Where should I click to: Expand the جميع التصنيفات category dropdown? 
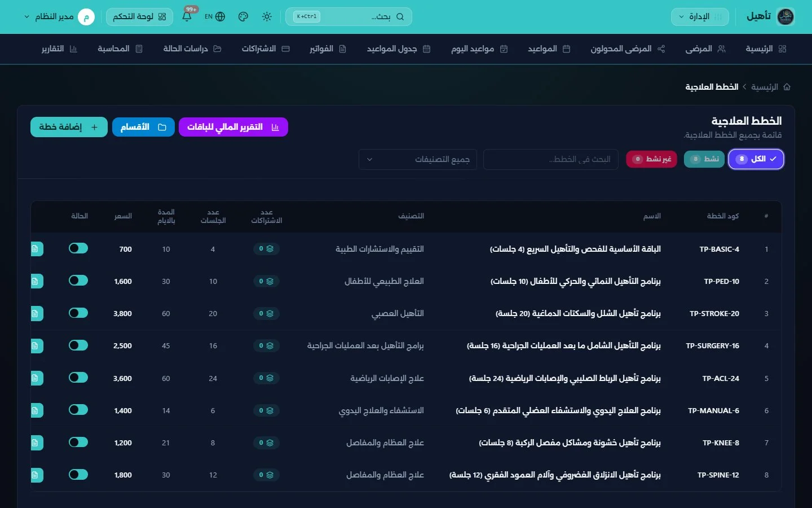pos(418,159)
